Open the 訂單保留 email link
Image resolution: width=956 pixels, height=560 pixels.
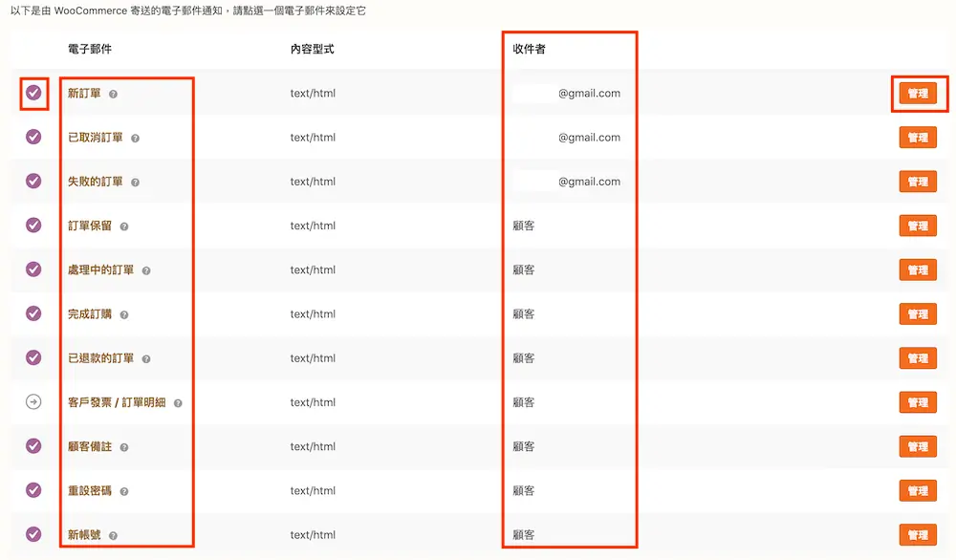point(90,226)
